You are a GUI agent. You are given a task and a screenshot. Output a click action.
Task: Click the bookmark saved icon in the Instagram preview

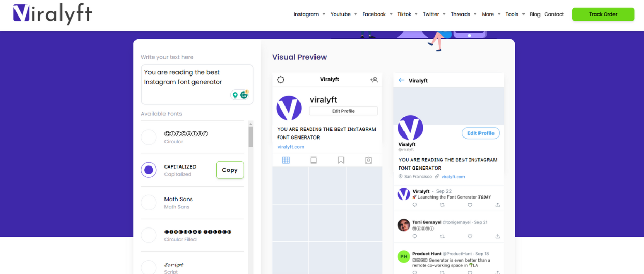tap(341, 160)
